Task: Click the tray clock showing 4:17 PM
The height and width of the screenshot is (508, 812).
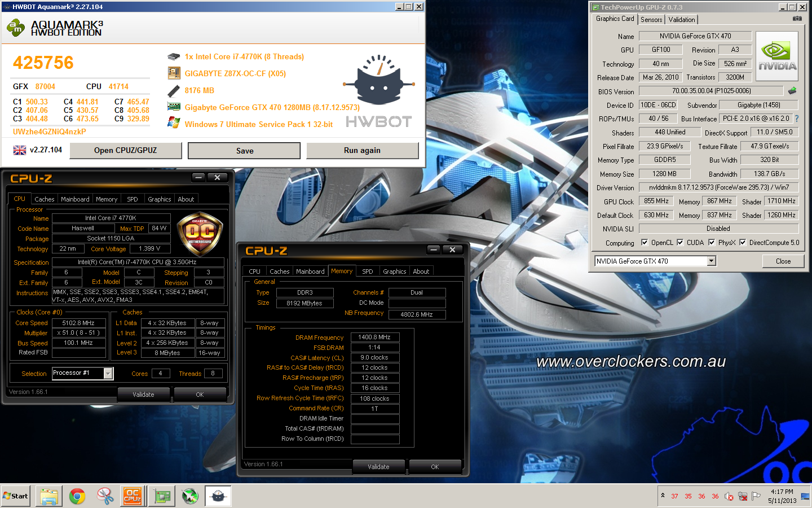Action: (782, 496)
